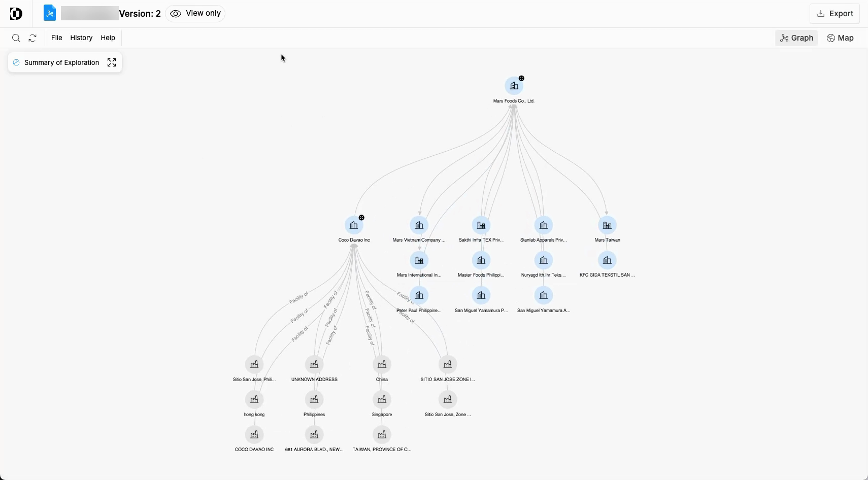The image size is (868, 480).
Task: Select the San Miguel Yamamura P... node
Action: pos(481,295)
